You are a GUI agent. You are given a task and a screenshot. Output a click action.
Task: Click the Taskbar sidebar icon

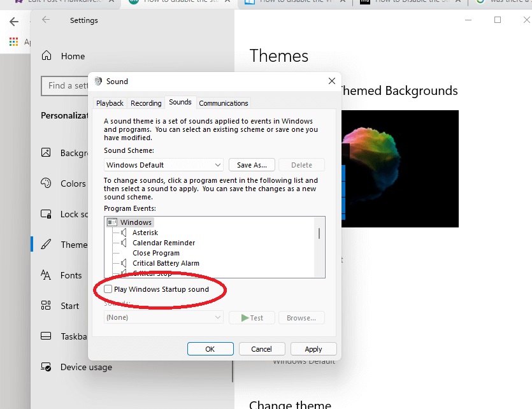click(46, 336)
